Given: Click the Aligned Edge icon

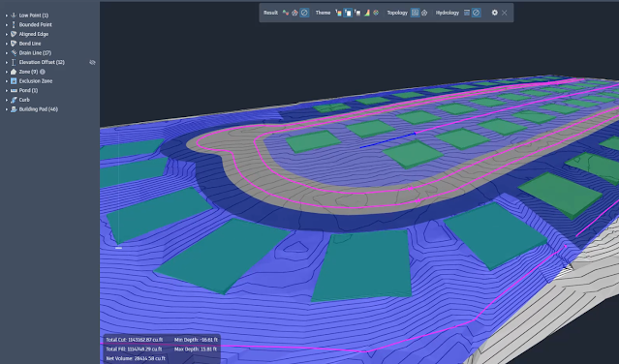Looking at the screenshot, I should click(14, 34).
